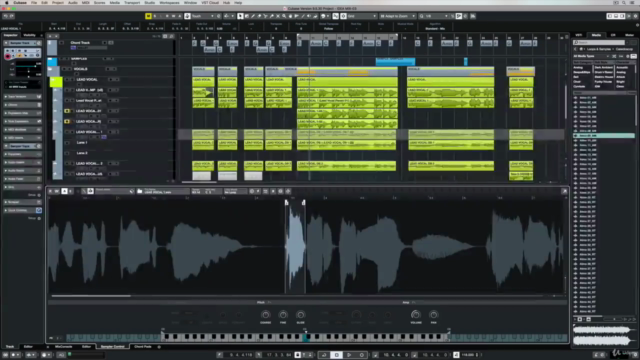The image size is (640, 360).
Task: Expand the MIDI Inserts inspector section
Action: pos(22,138)
